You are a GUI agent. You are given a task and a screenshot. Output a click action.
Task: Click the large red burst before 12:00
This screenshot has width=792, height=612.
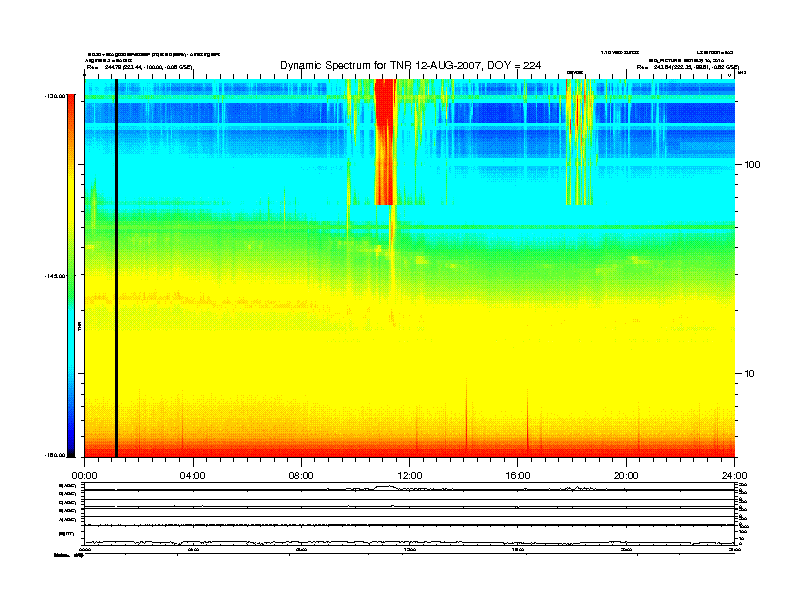(x=385, y=141)
